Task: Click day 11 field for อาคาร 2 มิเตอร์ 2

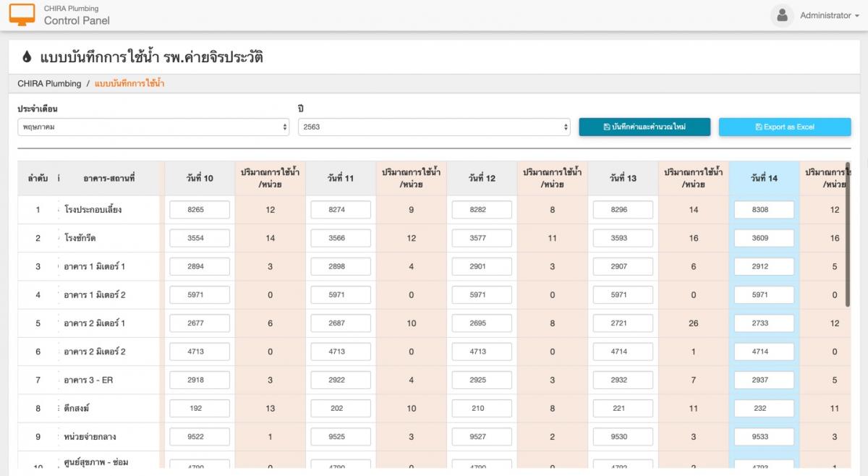Action: (341, 352)
